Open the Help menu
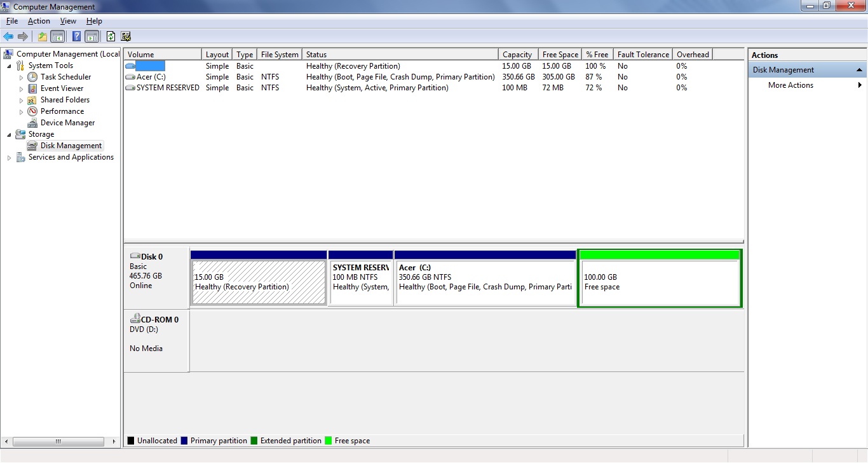868x463 pixels. 94,21
